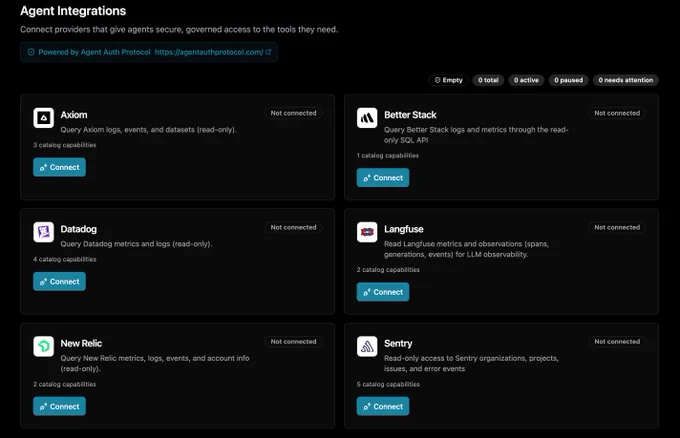
Task: Click the shield icon before Powered by
Action: 31,52
